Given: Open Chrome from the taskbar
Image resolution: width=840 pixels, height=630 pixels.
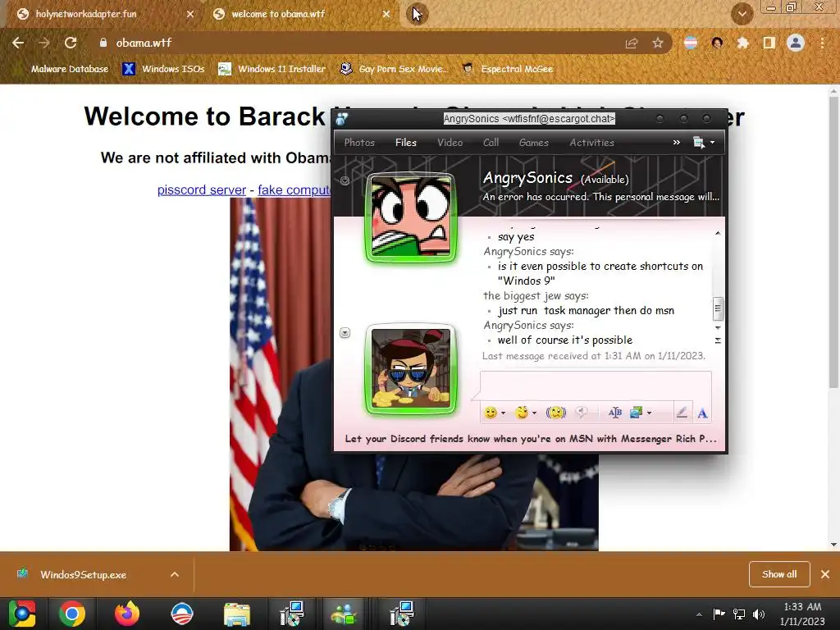Looking at the screenshot, I should 72,614.
